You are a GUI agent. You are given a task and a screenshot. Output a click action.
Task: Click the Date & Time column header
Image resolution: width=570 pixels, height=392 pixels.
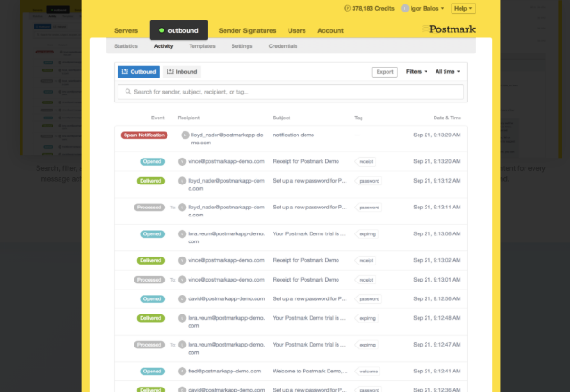[447, 118]
